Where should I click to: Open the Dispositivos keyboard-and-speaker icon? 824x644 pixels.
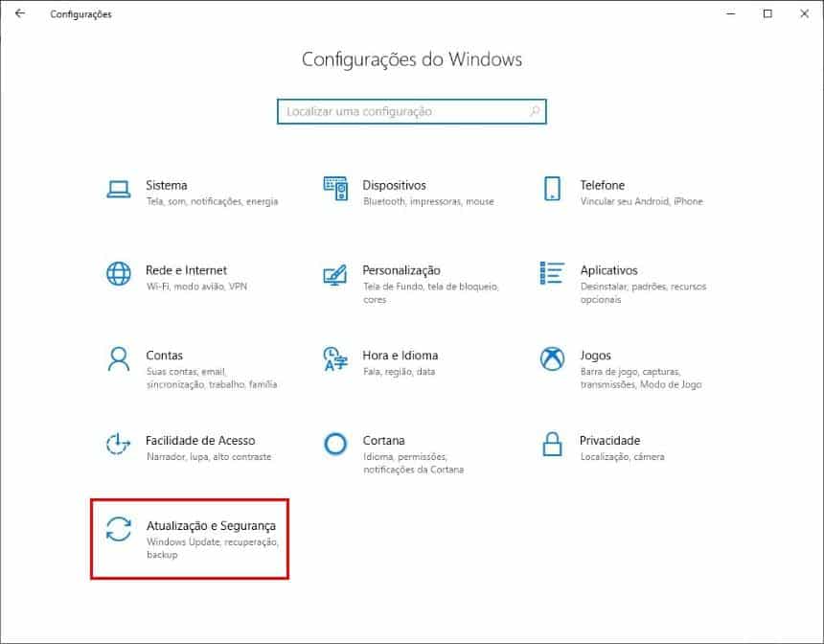click(335, 189)
